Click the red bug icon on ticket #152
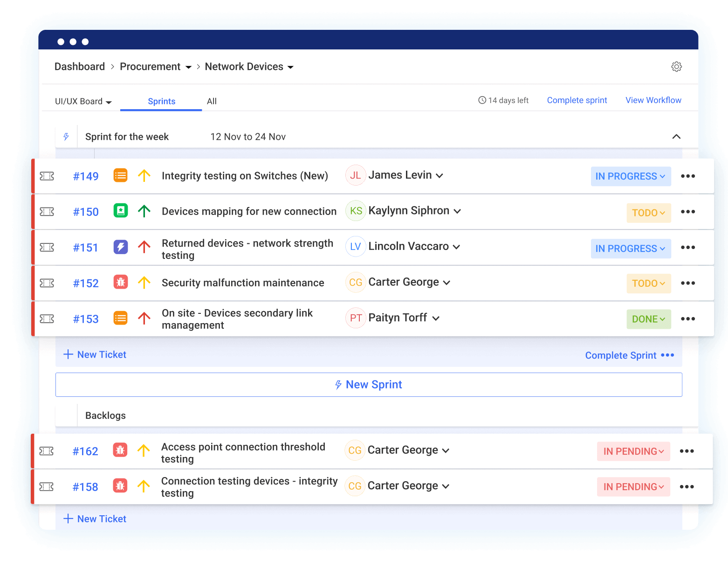Image resolution: width=728 pixels, height=561 pixels. [x=121, y=283]
